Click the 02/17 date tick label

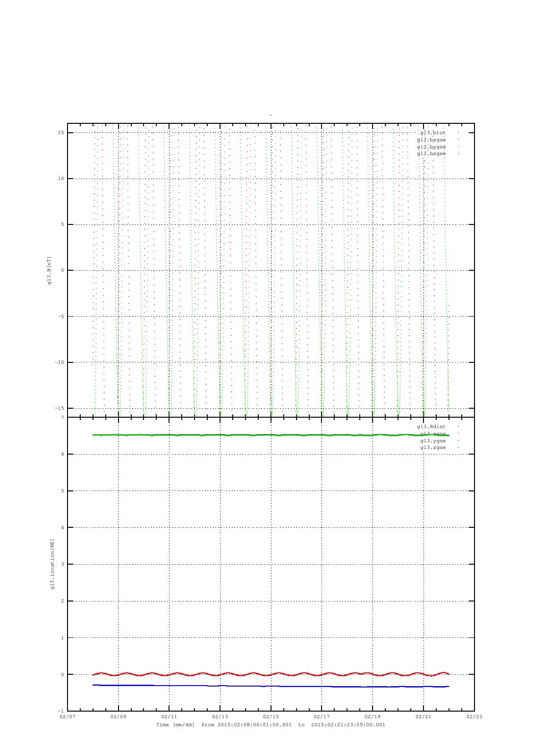click(322, 717)
